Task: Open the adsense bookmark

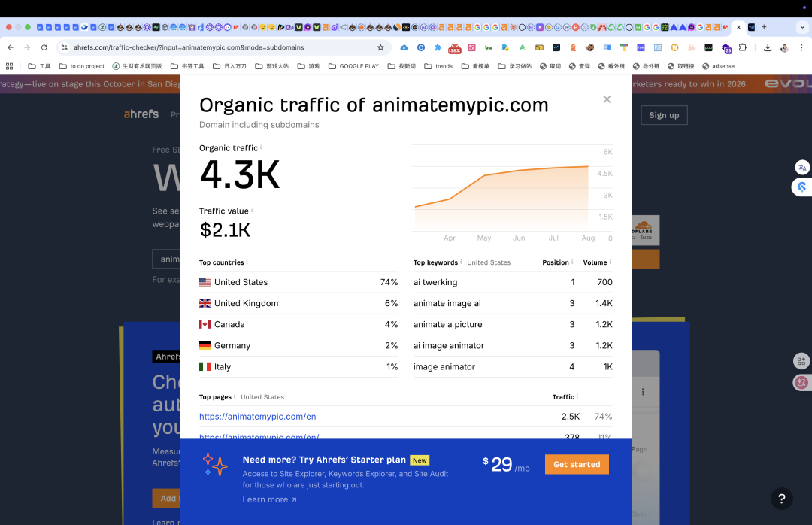Action: [718, 66]
